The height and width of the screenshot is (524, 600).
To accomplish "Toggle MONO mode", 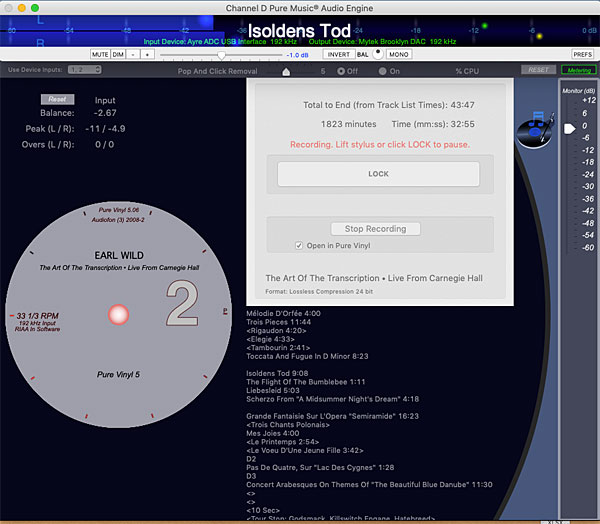I will coord(399,54).
